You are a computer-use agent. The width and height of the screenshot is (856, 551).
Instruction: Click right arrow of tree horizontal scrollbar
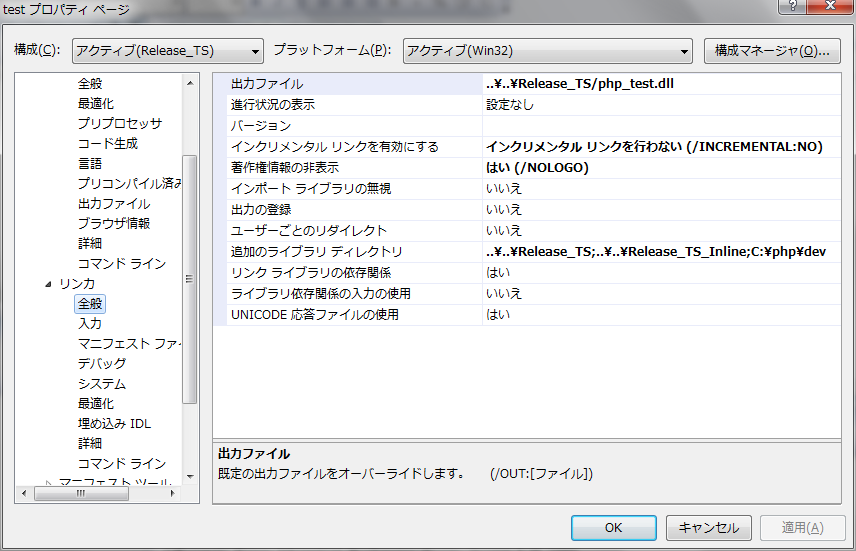(171, 493)
